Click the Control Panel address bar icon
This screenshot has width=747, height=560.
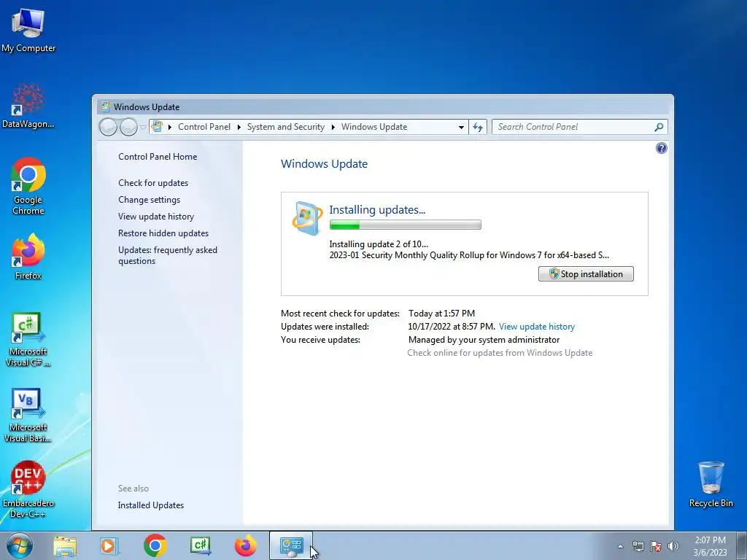tap(157, 127)
